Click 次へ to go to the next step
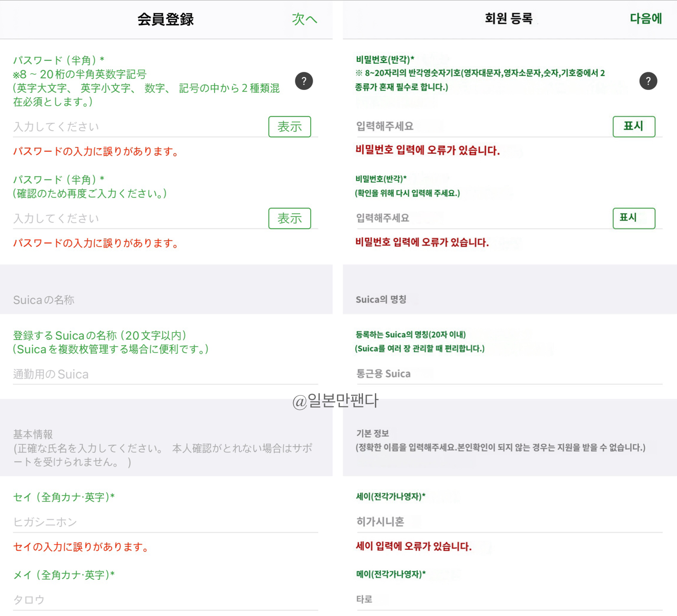This screenshot has width=677, height=616. point(304,20)
